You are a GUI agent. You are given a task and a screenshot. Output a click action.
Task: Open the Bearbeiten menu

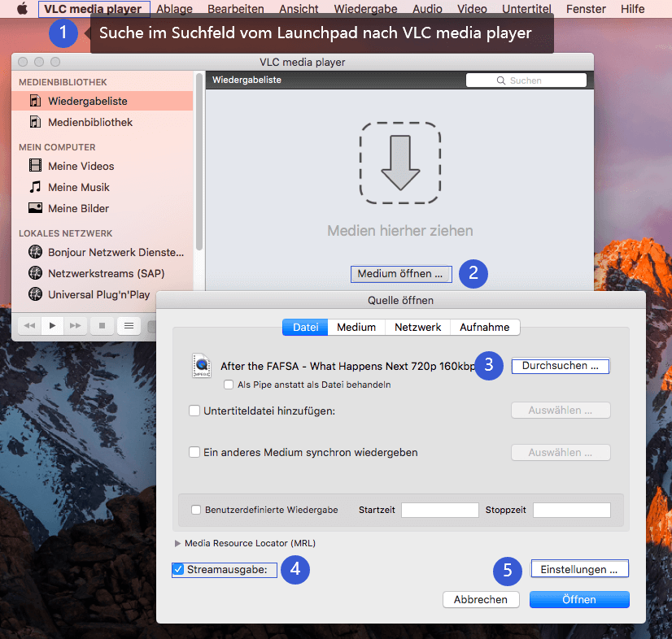[x=236, y=9]
